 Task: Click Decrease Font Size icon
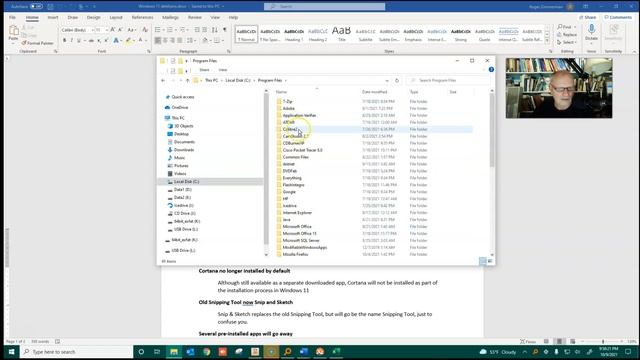coord(120,30)
